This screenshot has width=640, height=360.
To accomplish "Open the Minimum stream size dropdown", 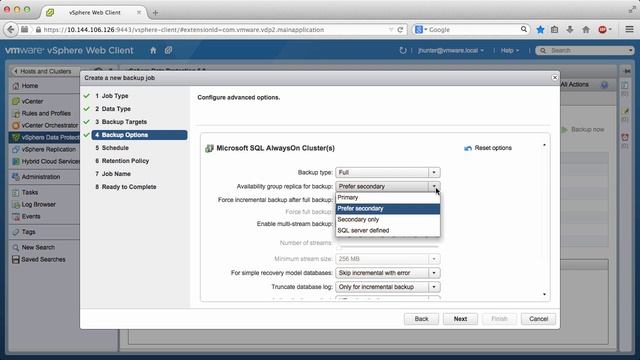I will pyautogui.click(x=434, y=259).
